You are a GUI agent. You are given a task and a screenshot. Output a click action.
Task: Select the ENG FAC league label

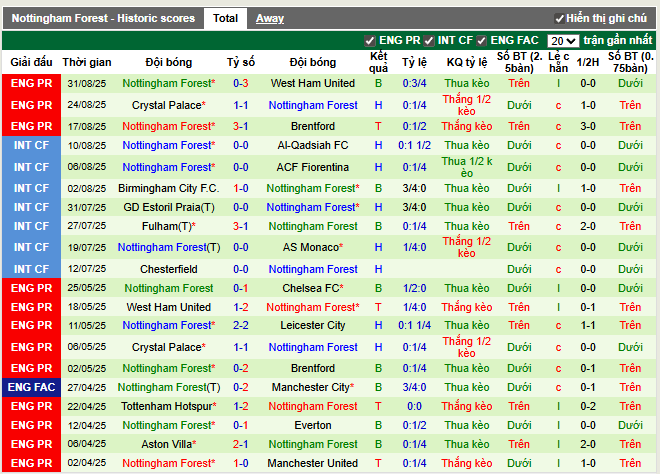point(32,387)
